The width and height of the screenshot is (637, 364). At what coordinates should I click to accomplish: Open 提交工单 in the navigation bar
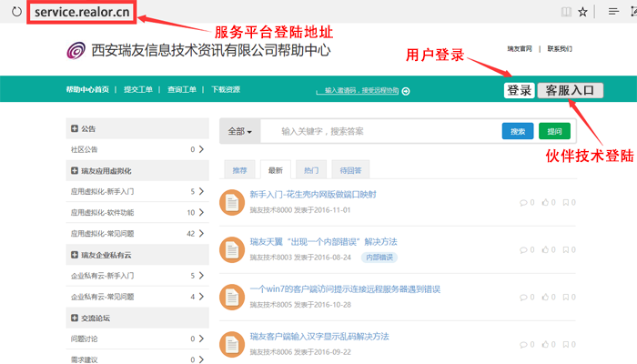pos(138,90)
